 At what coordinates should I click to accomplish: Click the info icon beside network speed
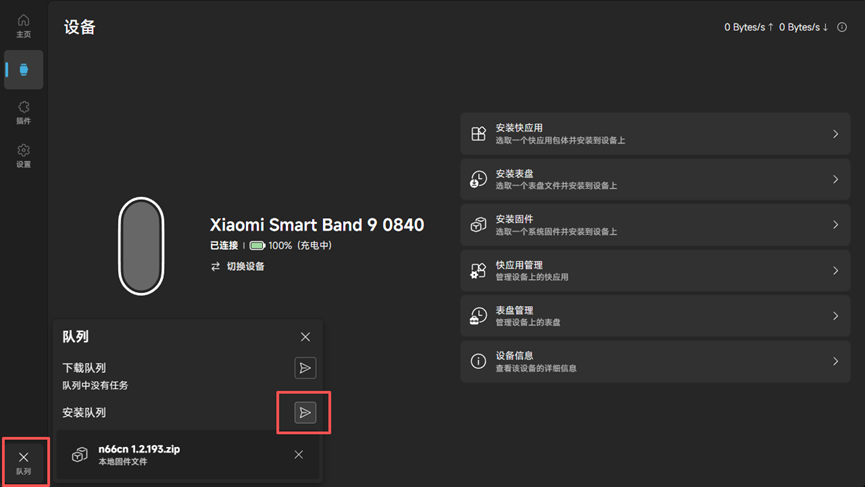[842, 27]
